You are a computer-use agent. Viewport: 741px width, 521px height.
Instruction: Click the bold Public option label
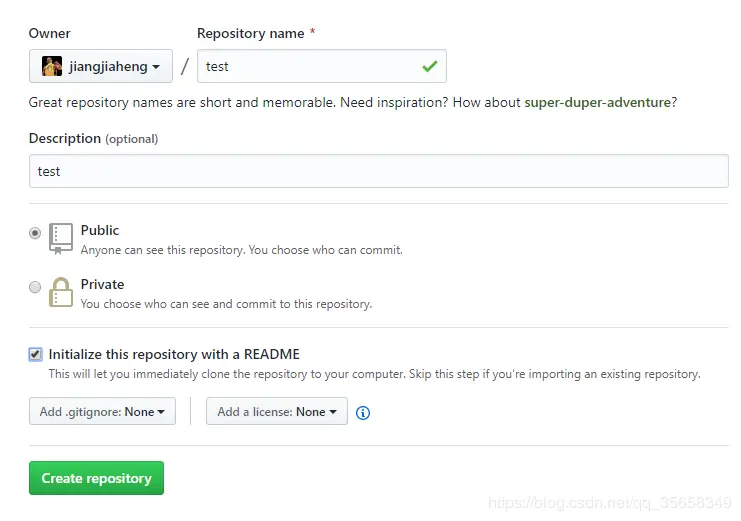tap(100, 230)
